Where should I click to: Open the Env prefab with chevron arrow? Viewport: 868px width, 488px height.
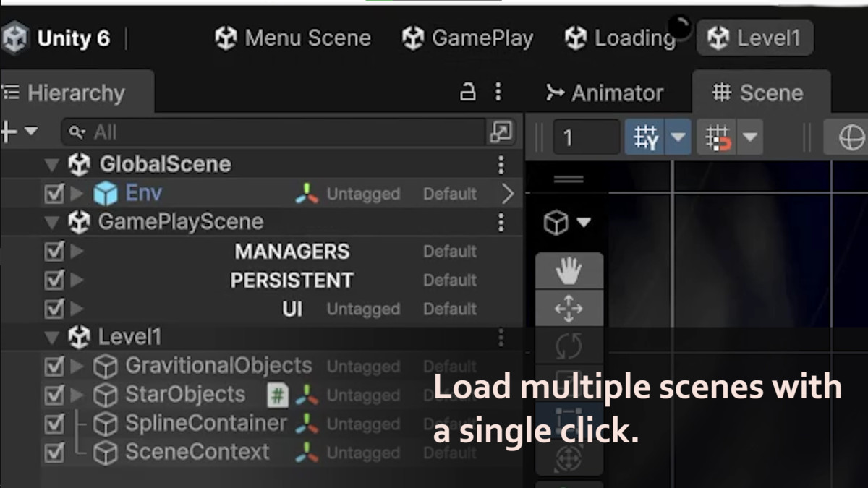[508, 194]
